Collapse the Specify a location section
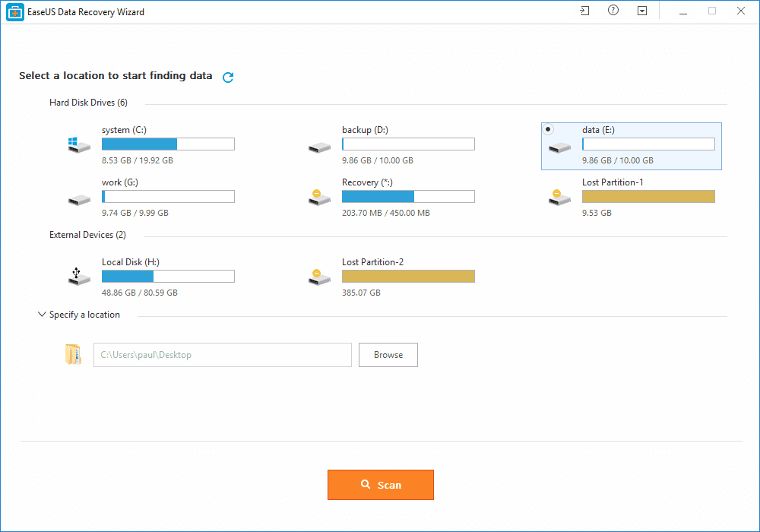This screenshot has width=760, height=532. (x=42, y=314)
